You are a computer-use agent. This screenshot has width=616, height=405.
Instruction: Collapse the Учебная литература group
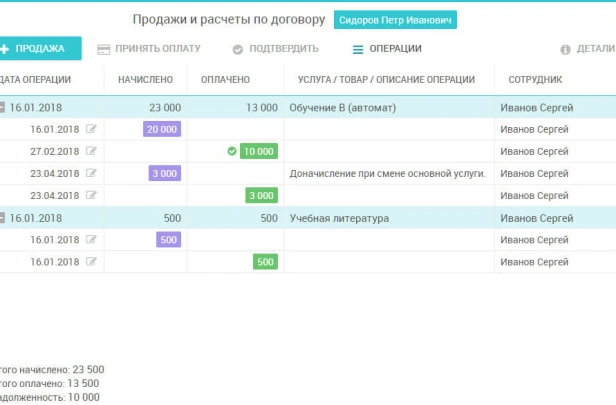[3, 218]
